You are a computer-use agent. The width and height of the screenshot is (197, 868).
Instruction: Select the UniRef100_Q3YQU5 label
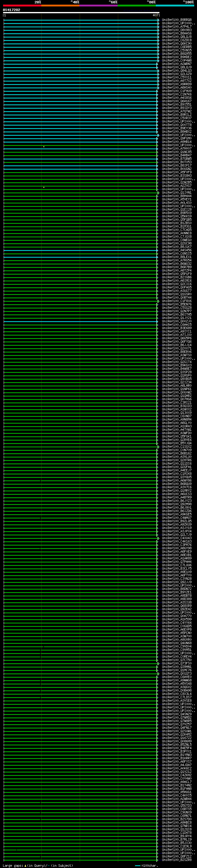coord(177,477)
